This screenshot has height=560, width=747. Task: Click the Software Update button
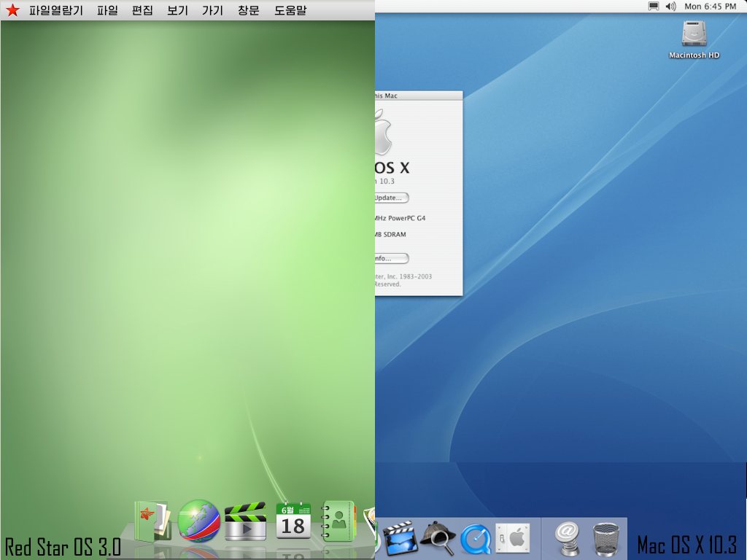pos(391,198)
